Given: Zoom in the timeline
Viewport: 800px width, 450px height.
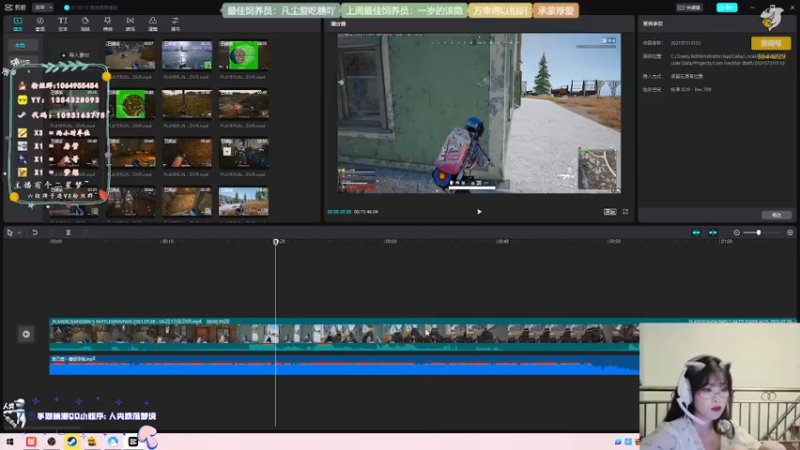Looking at the screenshot, I should coord(790,233).
